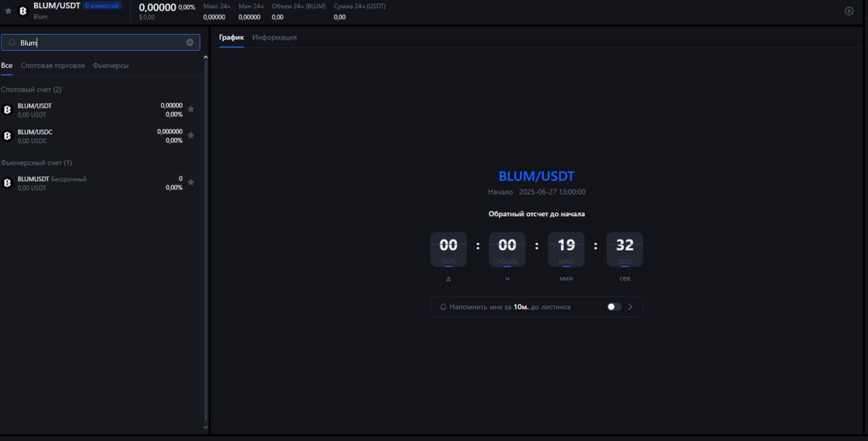The image size is (868, 441).
Task: Click the header price 0,00000
Action: pyautogui.click(x=157, y=7)
